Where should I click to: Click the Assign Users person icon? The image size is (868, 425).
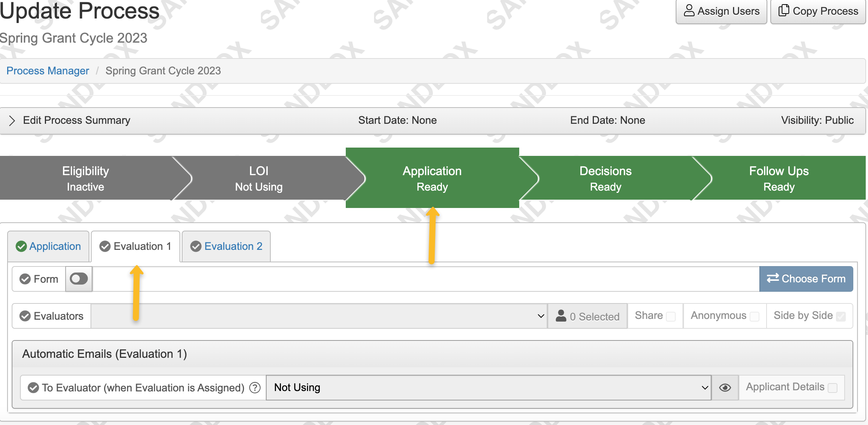tap(689, 11)
